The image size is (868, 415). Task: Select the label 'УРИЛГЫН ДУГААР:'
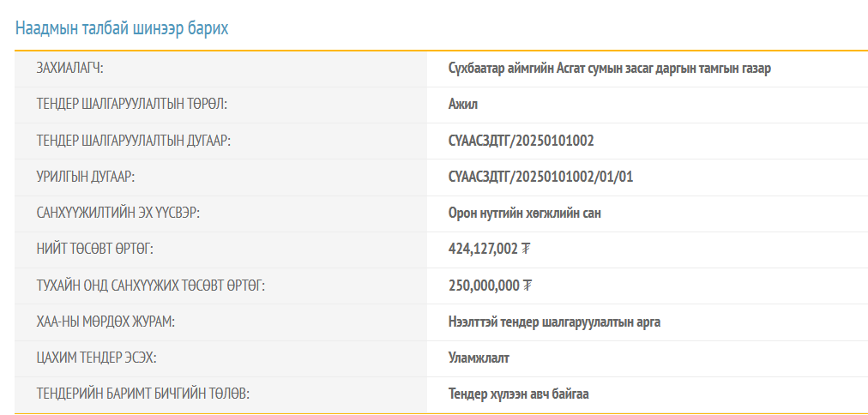(x=86, y=177)
